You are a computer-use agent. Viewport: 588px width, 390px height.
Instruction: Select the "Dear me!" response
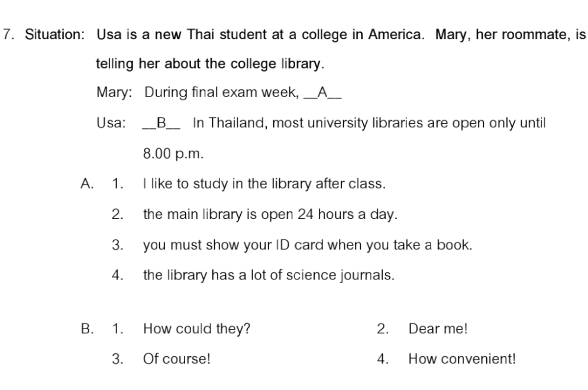click(438, 329)
